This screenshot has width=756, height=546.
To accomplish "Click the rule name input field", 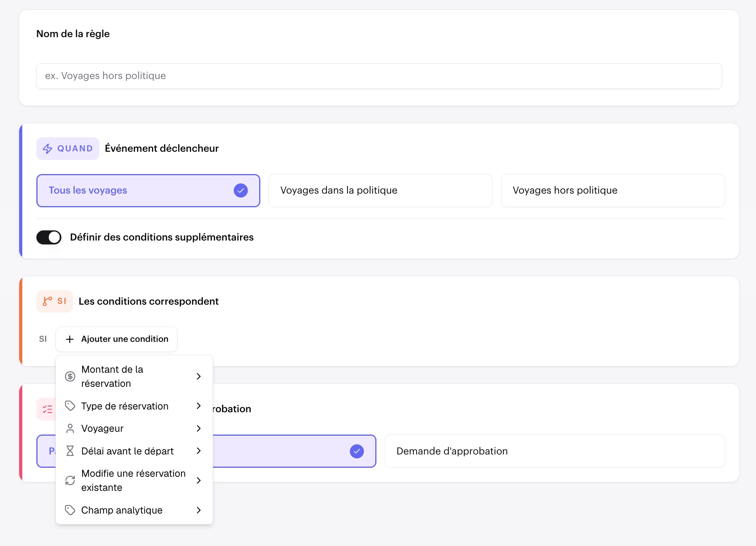I will (379, 76).
